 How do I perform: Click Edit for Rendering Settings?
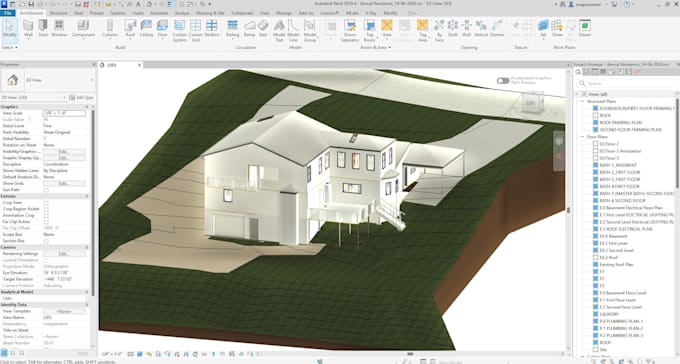[x=64, y=254]
